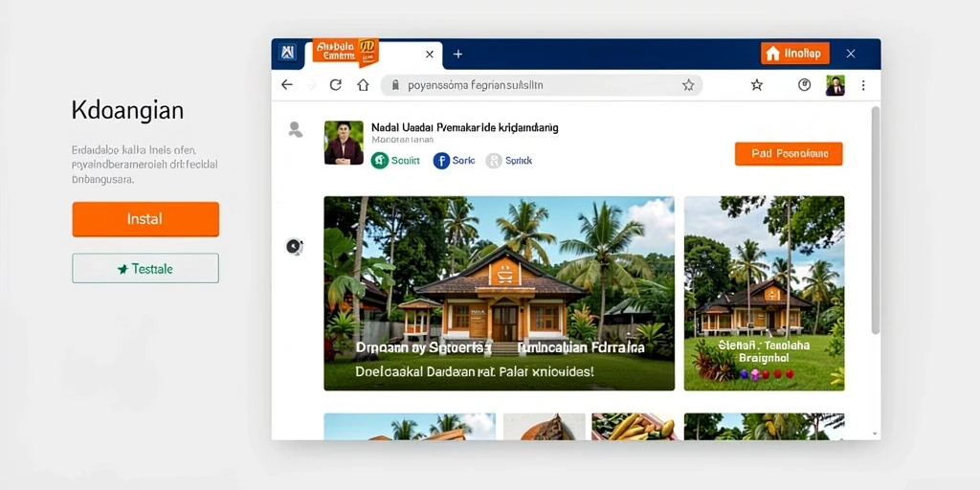Click the blue Facebook Sorlc icon
The width and height of the screenshot is (980, 490).
(x=441, y=161)
